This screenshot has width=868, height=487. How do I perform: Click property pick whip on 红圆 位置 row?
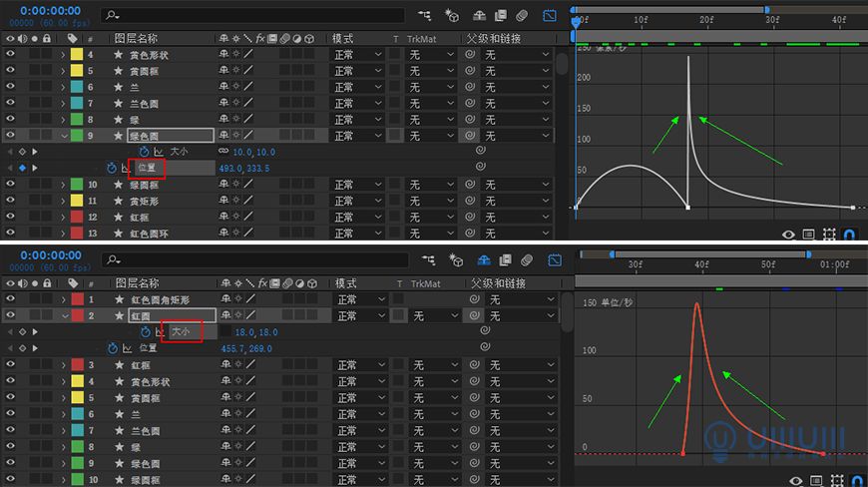[484, 348]
